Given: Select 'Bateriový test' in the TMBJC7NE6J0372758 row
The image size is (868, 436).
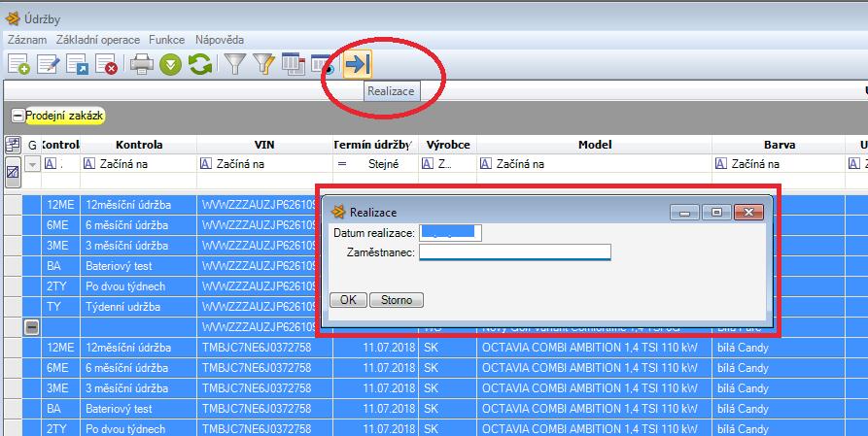Looking at the screenshot, I should [x=138, y=409].
